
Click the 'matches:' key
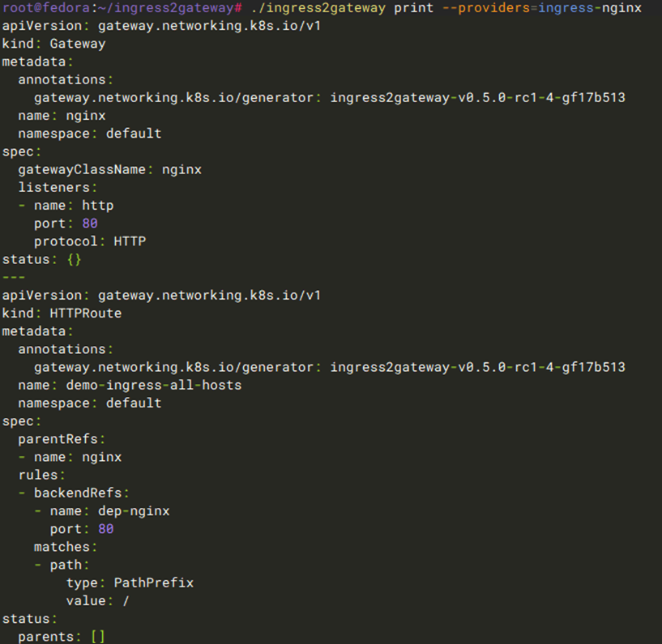pyautogui.click(x=65, y=547)
